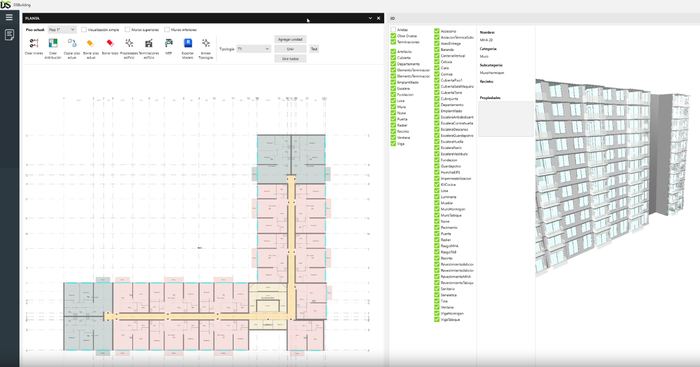Viewport: 700px width, 367px height.
Task: Click the MuroHormigon subcategoría value
Action: click(492, 73)
